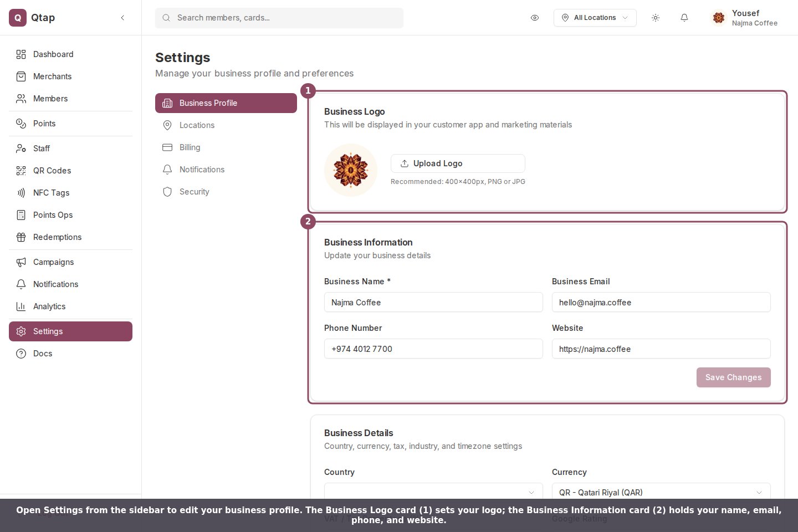This screenshot has width=798, height=532.
Task: Go to Redemptions
Action: 70,237
